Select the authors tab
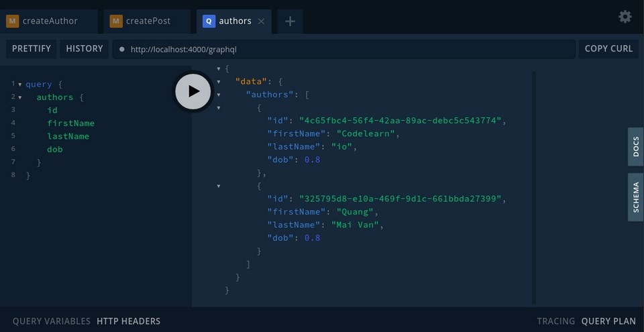Screen dimensions: 644x332 [235, 21]
